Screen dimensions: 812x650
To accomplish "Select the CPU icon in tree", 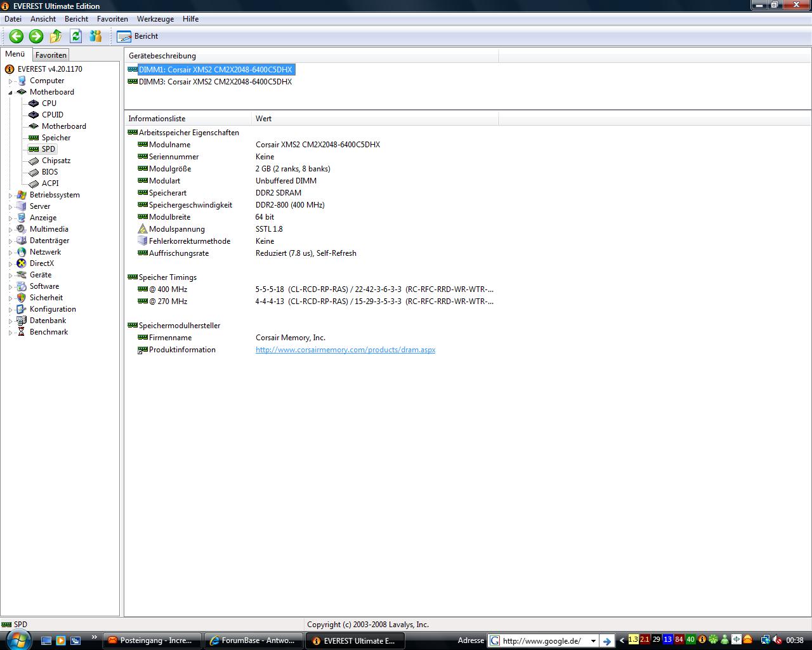I will [34, 103].
